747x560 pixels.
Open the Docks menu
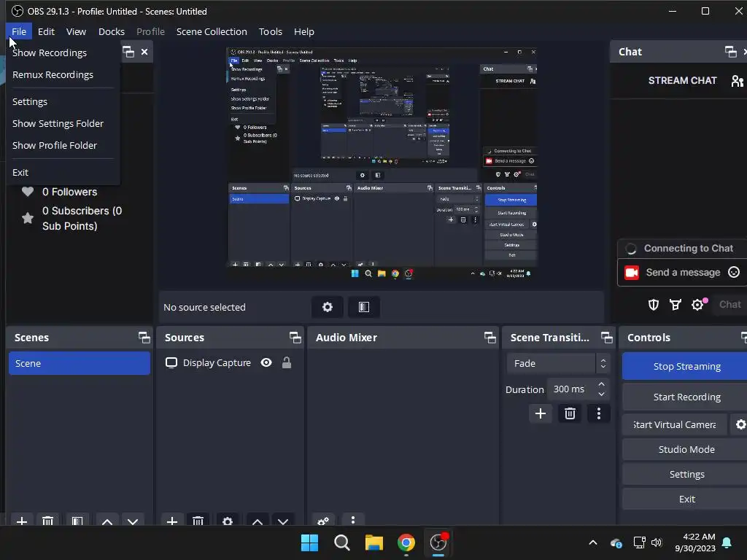pyautogui.click(x=112, y=31)
